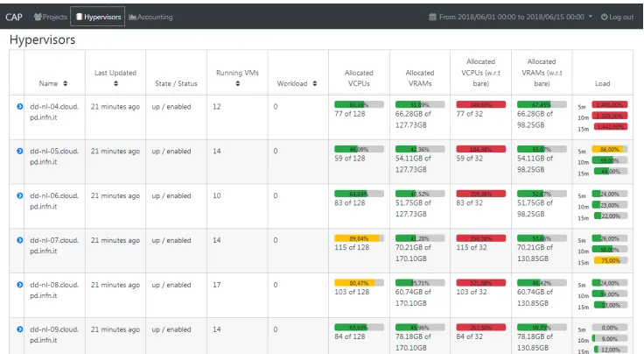The image size is (644, 354).
Task: Click dd-nl-04 red 5m load bar
Action: (610, 105)
